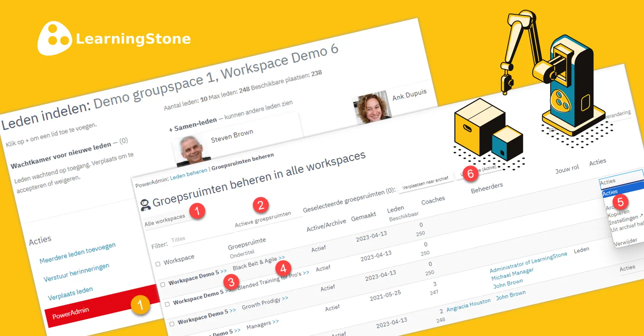Tick the checkbox for Growth Prodigy row

tap(172, 324)
